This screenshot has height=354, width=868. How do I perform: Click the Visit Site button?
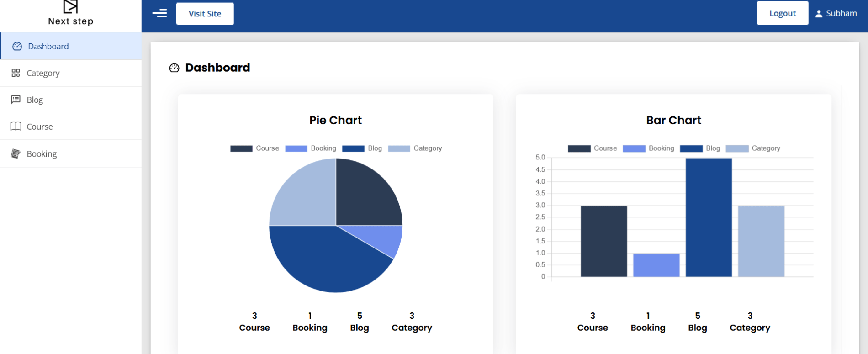coord(205,14)
